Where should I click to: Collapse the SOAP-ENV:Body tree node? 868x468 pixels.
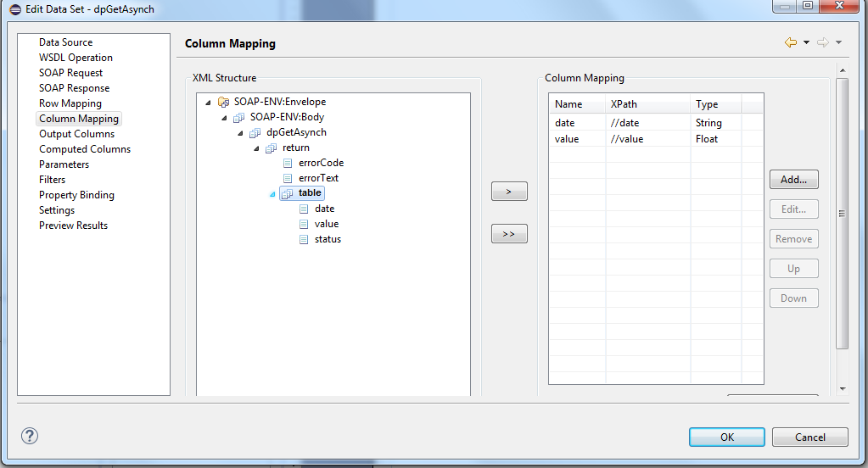225,118
